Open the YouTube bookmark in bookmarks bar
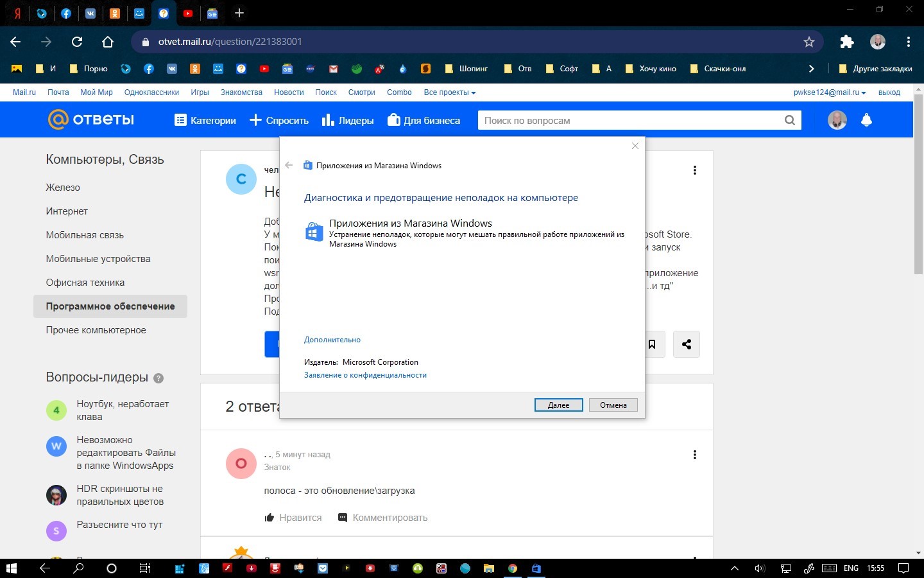Screen dimensions: 924x578 pos(264,69)
